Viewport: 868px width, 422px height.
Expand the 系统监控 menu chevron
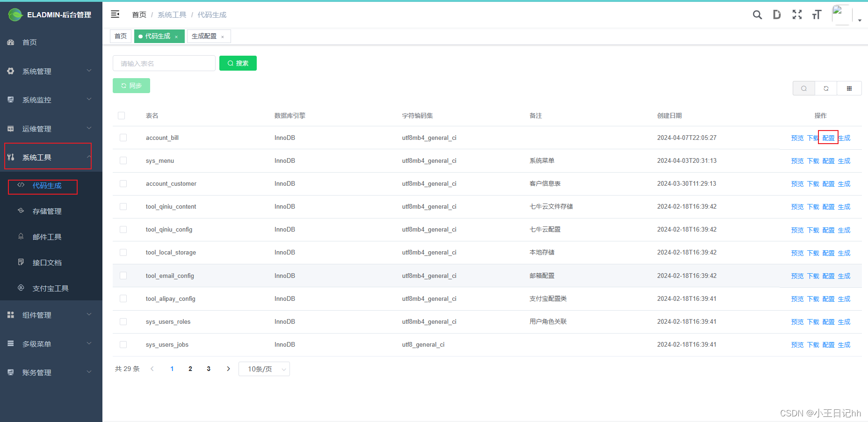(89, 99)
